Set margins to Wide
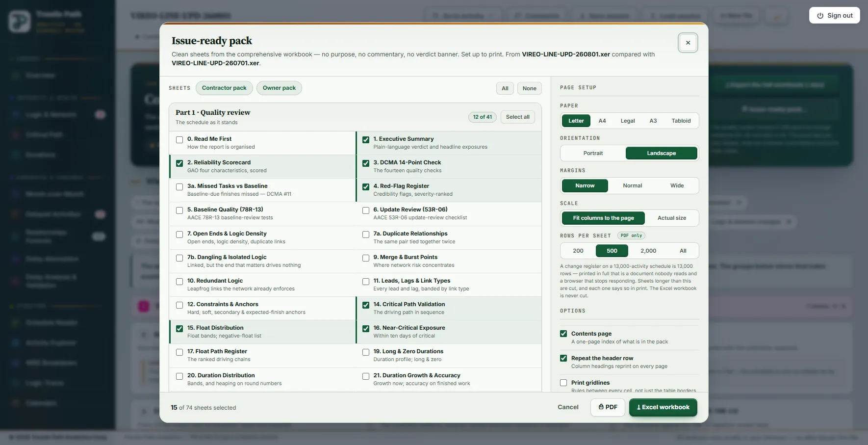The image size is (868, 445). point(677,185)
